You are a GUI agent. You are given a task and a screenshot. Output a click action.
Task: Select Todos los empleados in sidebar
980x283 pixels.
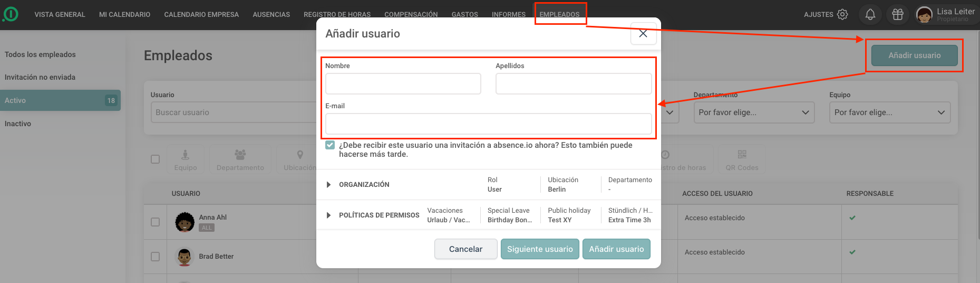point(40,54)
